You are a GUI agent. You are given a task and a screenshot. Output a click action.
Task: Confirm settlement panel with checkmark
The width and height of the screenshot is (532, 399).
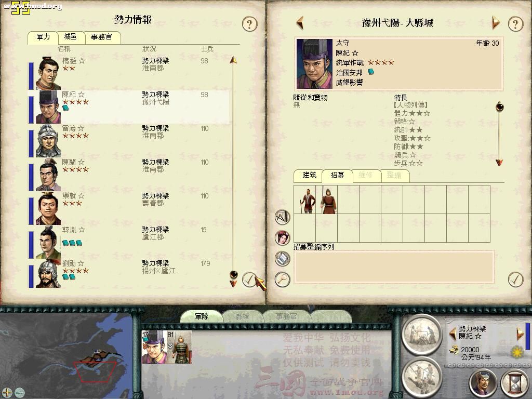(515, 279)
